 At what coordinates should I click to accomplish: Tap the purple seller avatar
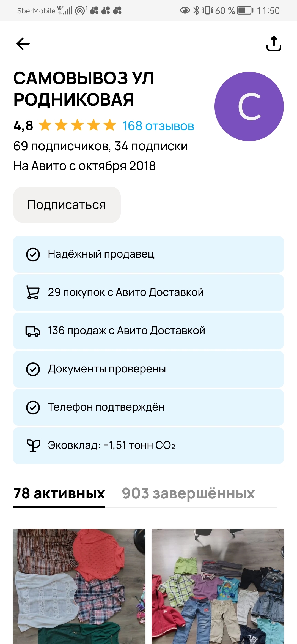click(x=249, y=107)
